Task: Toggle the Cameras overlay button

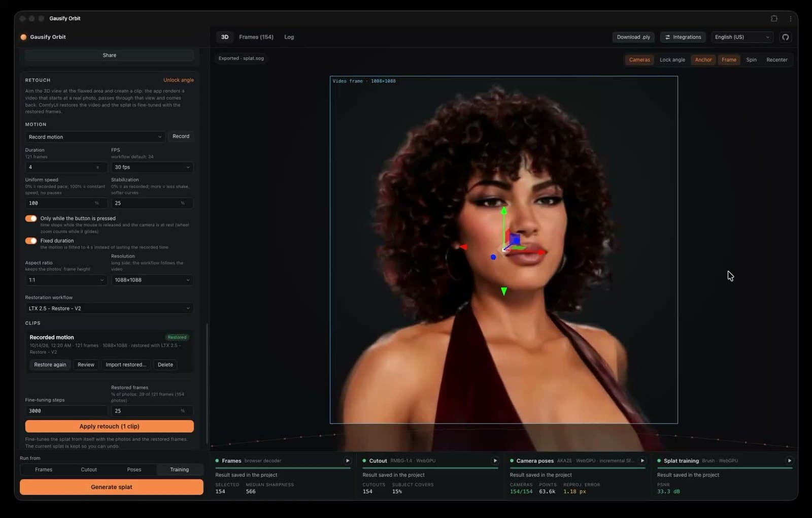Action: 639,60
